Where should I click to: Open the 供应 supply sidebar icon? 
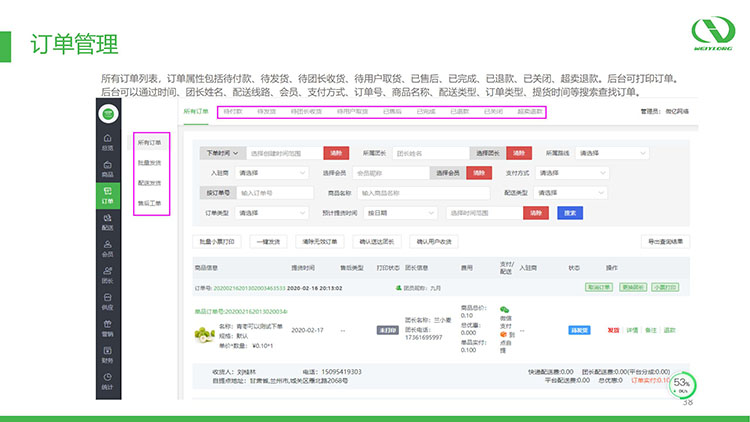click(108, 302)
